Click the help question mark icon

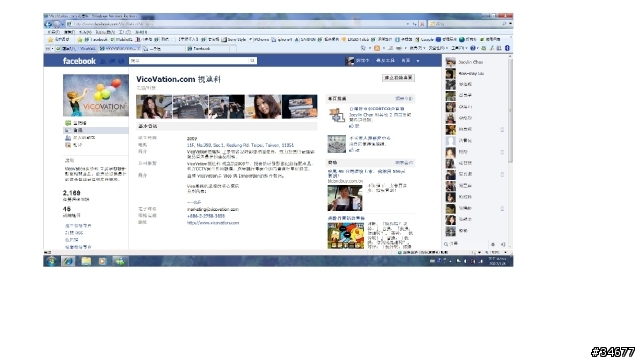point(473,48)
